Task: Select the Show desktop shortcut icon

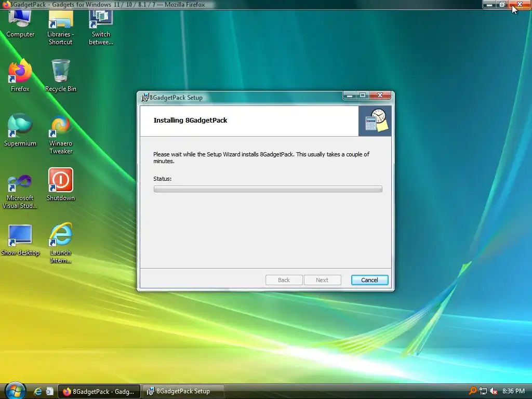Action: [x=20, y=240]
